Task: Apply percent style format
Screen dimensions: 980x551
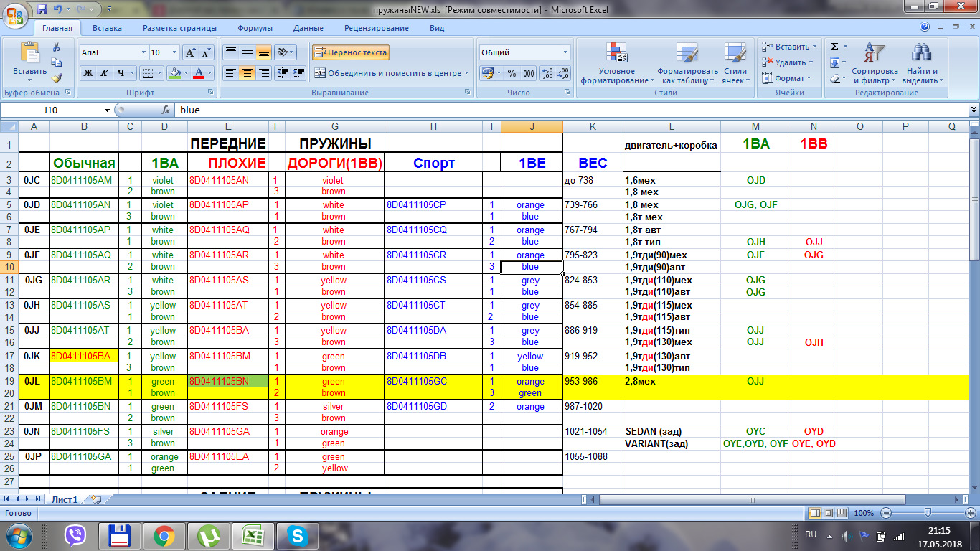Action: tap(512, 73)
